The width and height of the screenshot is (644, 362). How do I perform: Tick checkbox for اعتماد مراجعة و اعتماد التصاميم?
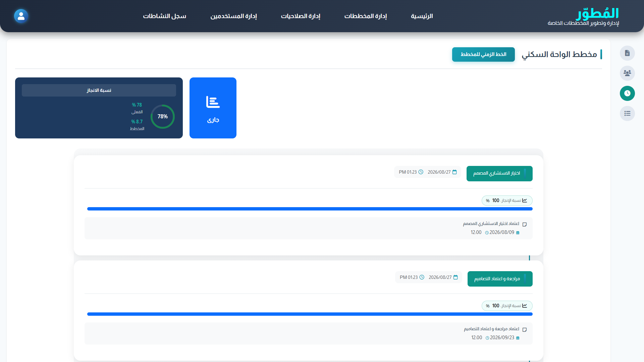(x=525, y=329)
